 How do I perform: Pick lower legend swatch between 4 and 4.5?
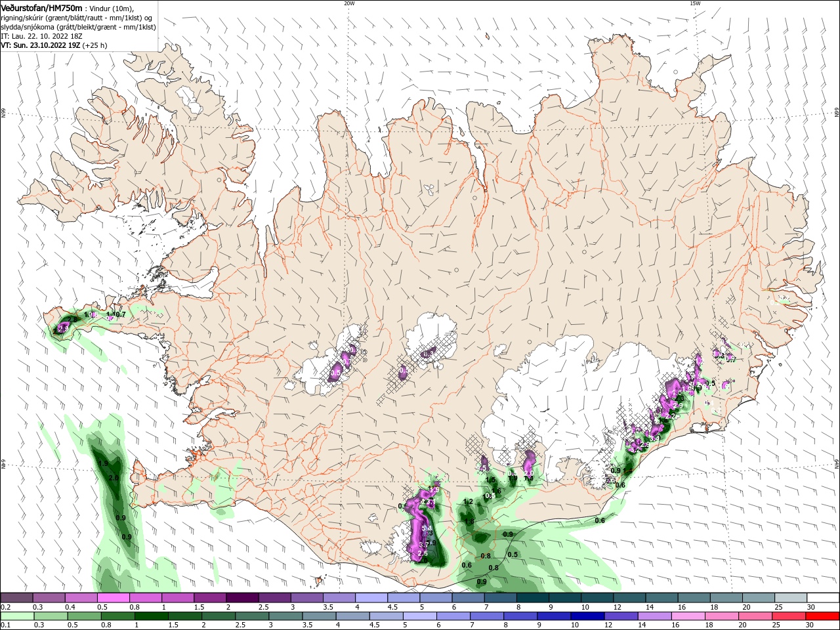352,616
